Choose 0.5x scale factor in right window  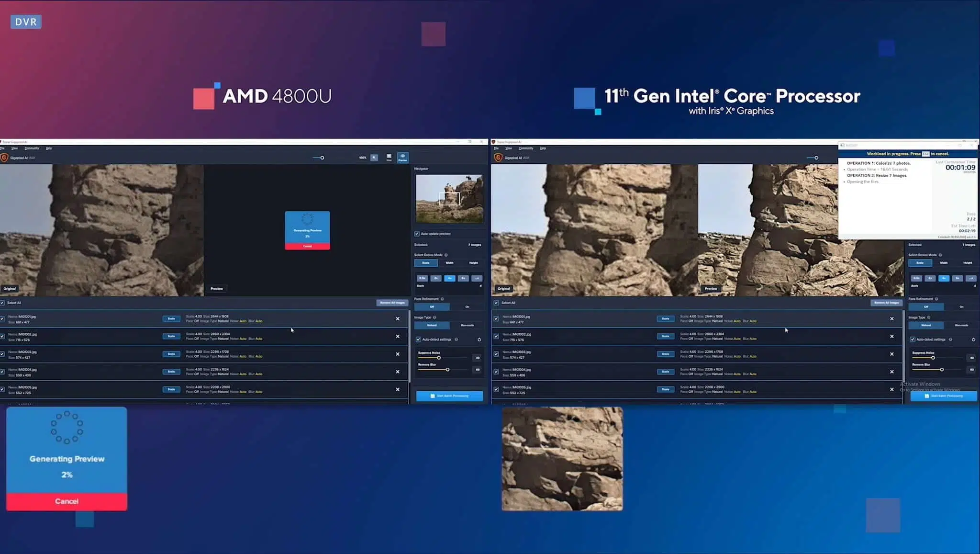click(916, 278)
